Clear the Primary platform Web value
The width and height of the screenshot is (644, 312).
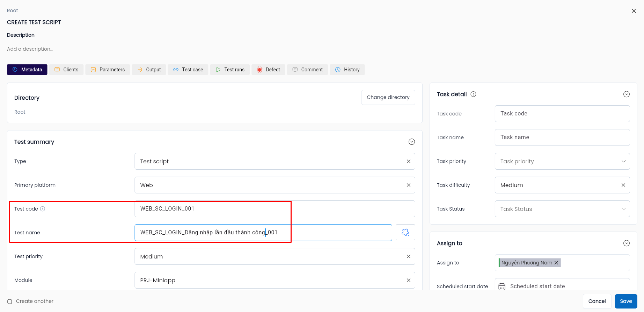(408, 185)
